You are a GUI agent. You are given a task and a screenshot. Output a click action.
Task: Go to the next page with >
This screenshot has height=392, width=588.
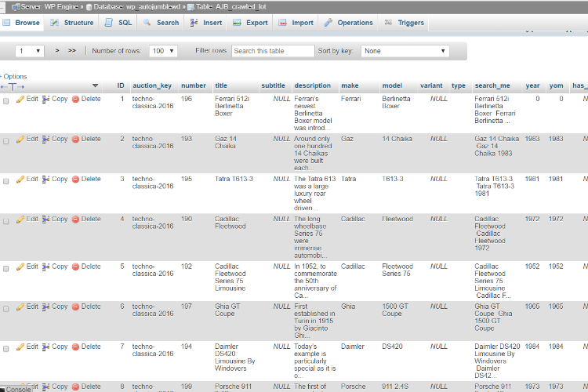pos(57,51)
